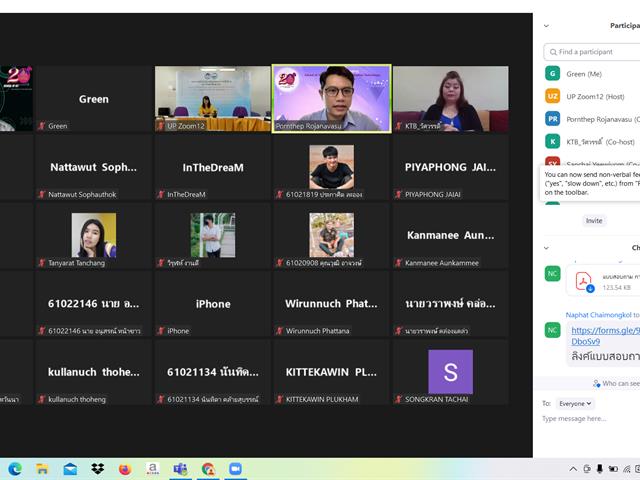Switch to the Zoom taskbar icon
The width and height of the screenshot is (640, 480).
(x=235, y=469)
